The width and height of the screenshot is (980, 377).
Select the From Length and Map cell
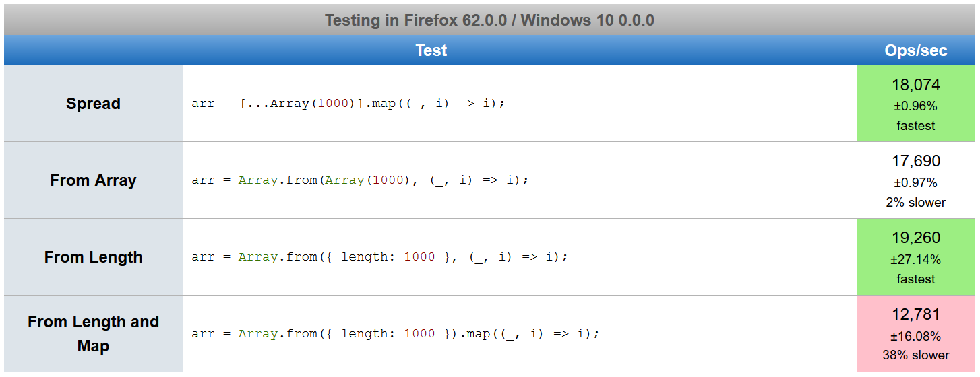[x=93, y=334]
